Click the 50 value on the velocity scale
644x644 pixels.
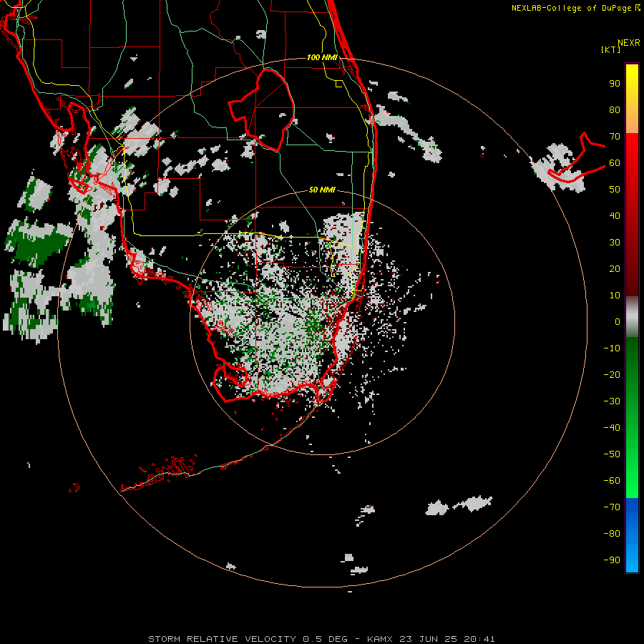pyautogui.click(x=615, y=190)
